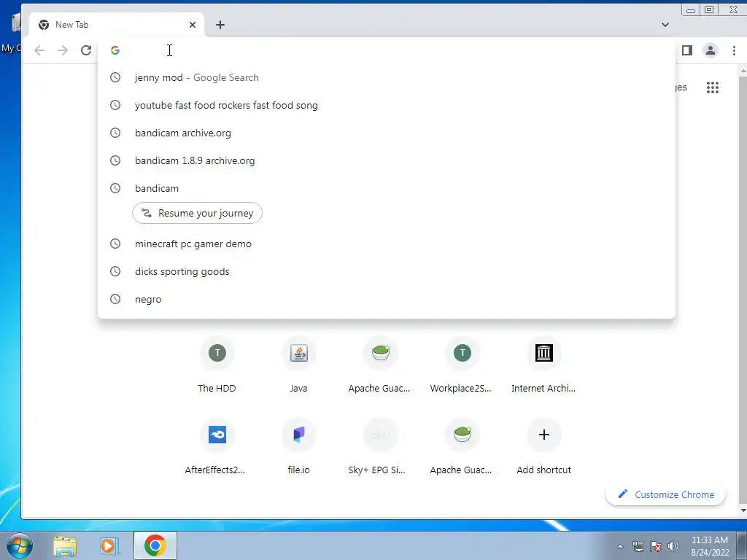Click Resume your journey chip
Viewport: 747px width, 560px height.
[197, 213]
